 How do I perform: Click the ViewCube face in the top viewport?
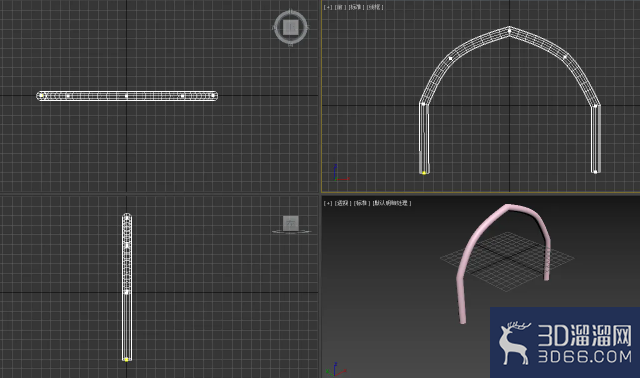tap(291, 27)
